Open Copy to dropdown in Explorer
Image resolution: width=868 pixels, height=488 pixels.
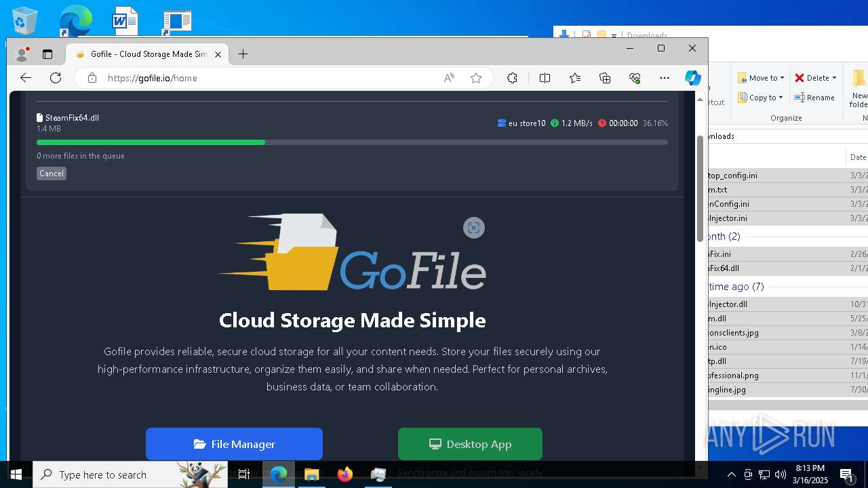coord(761,98)
